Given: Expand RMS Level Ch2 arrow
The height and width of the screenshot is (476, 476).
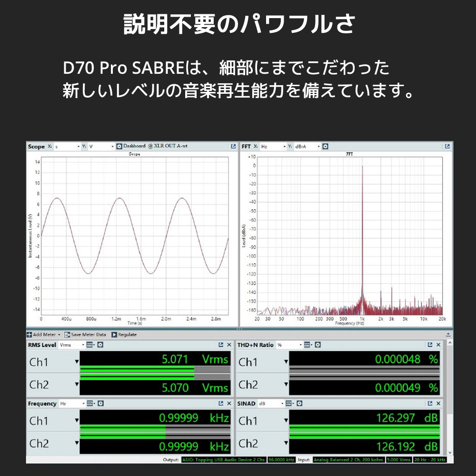Looking at the screenshot, I should [x=77, y=384].
